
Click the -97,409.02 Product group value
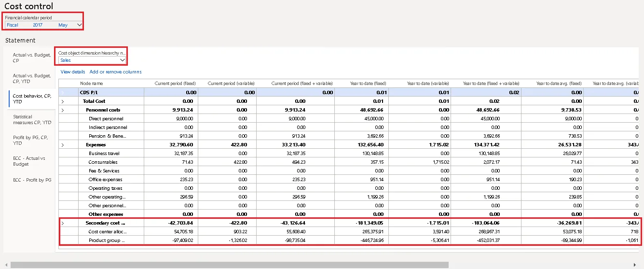182,241
